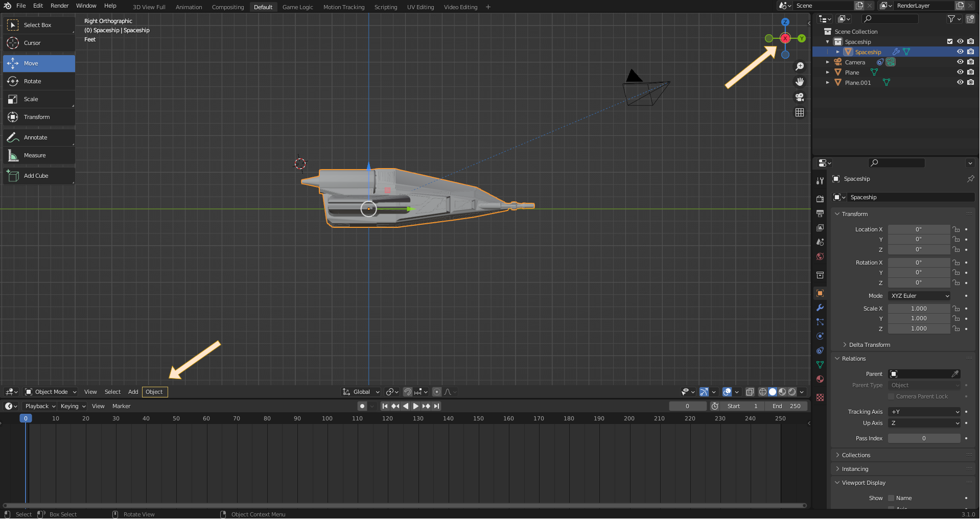The height and width of the screenshot is (519, 980).
Task: Select Plane.001 in the outliner
Action: click(x=857, y=82)
